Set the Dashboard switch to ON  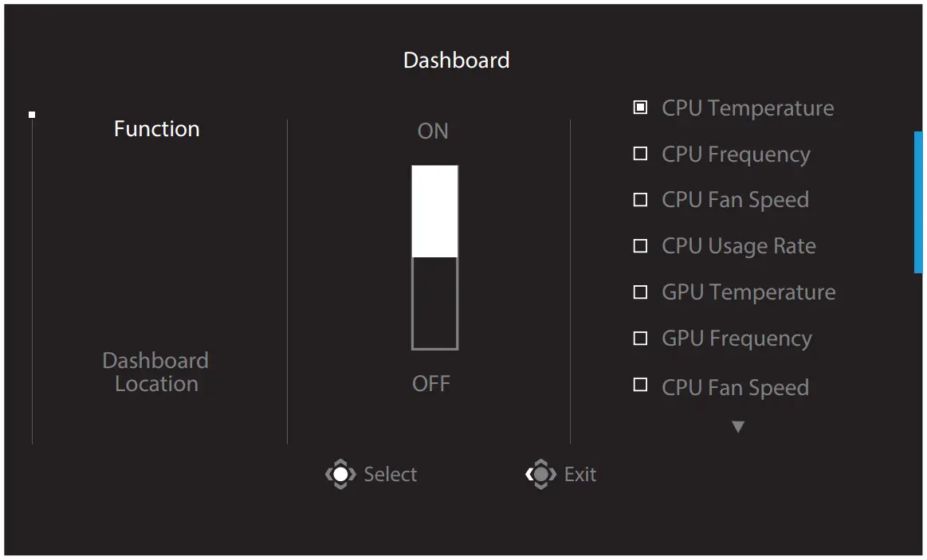point(434,207)
